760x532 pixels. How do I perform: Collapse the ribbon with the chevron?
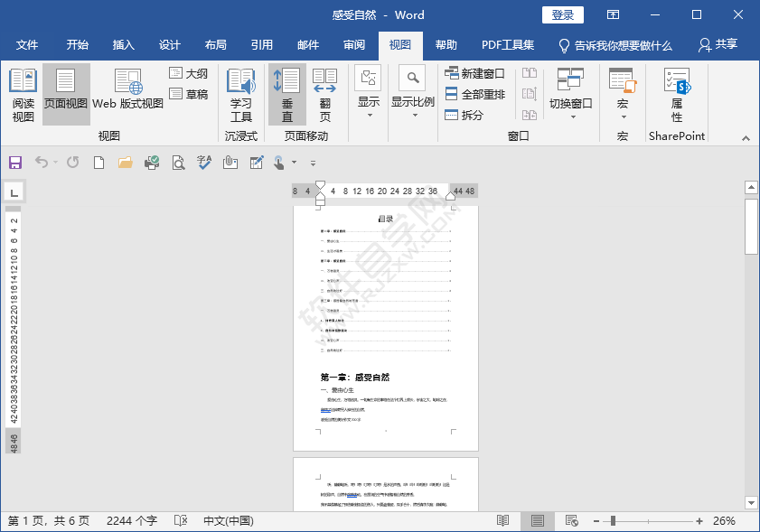tap(746, 138)
